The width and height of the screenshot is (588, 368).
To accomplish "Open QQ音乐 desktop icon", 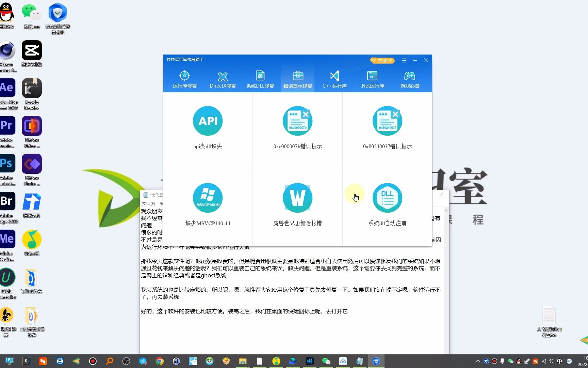I will 32,243.
